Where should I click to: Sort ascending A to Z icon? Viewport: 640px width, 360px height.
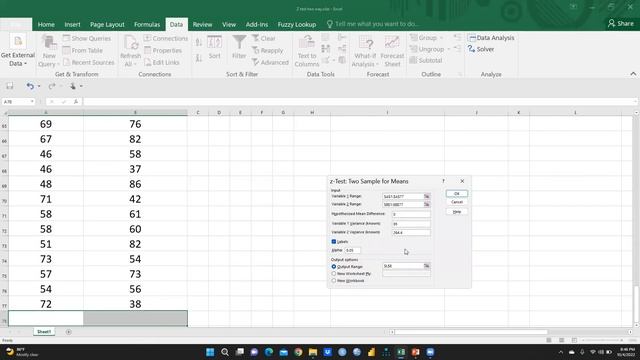pyautogui.click(x=199, y=42)
